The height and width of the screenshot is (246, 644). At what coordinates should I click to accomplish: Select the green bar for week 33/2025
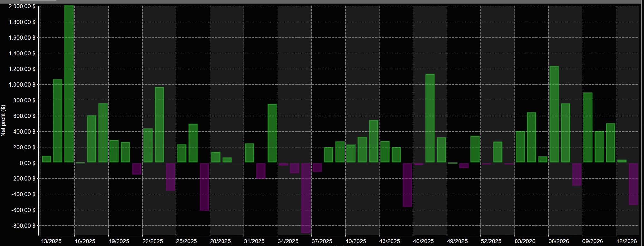point(272,133)
